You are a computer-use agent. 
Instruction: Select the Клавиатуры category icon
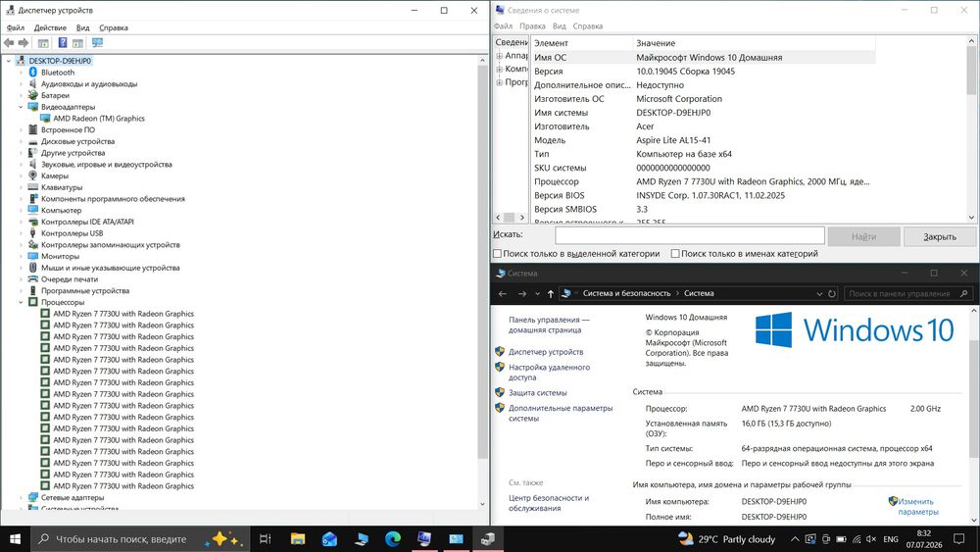pos(33,187)
